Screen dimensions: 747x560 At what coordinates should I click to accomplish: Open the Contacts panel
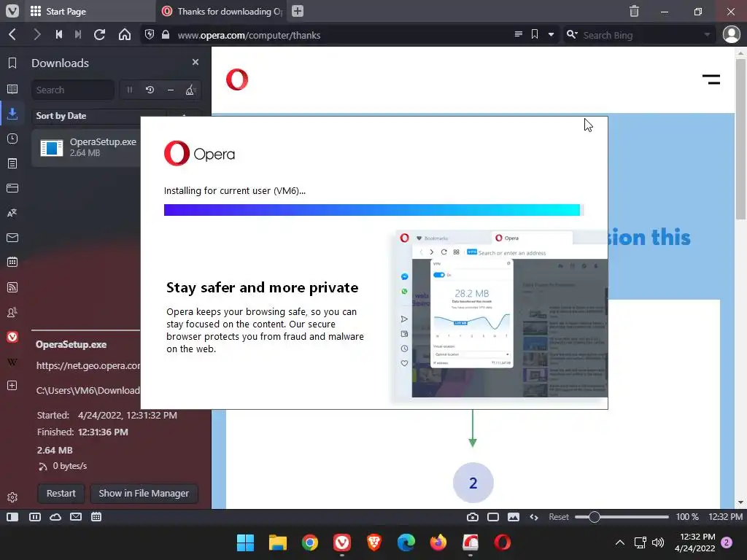[x=12, y=312]
